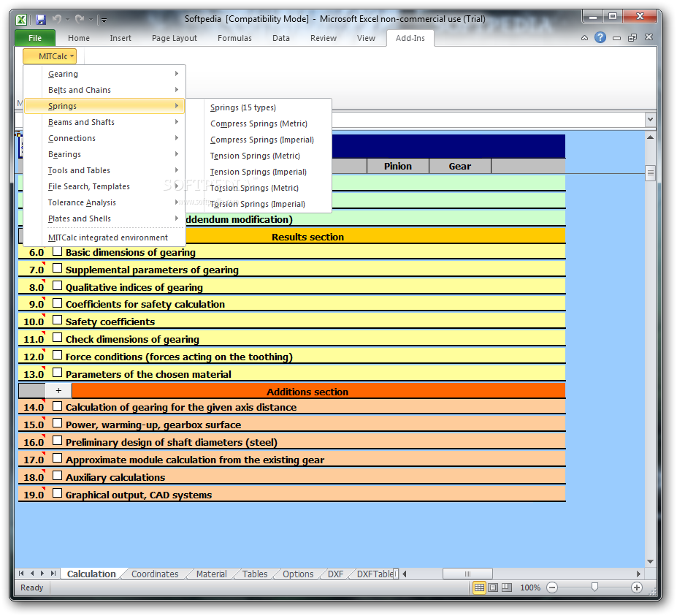This screenshot has width=677, height=616.
Task: Click the vertical scrollbar thumb
Action: click(x=650, y=172)
